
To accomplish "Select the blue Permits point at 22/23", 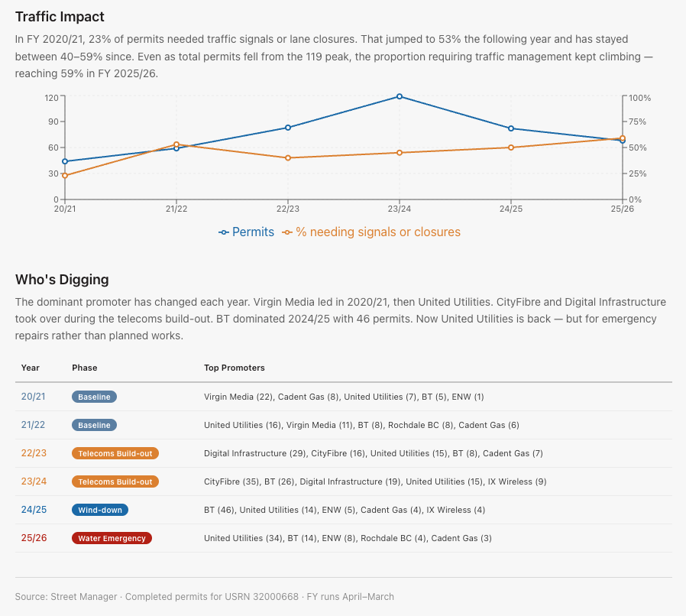I will (288, 128).
